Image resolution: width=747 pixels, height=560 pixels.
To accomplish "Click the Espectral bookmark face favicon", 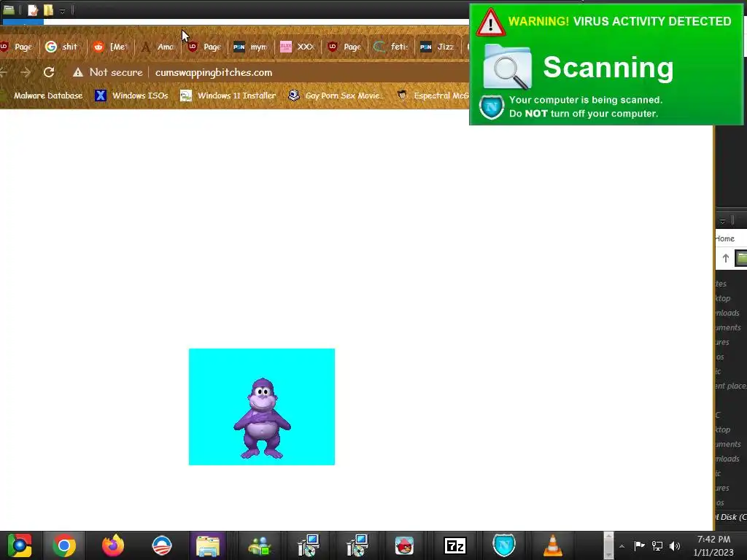I will point(402,96).
